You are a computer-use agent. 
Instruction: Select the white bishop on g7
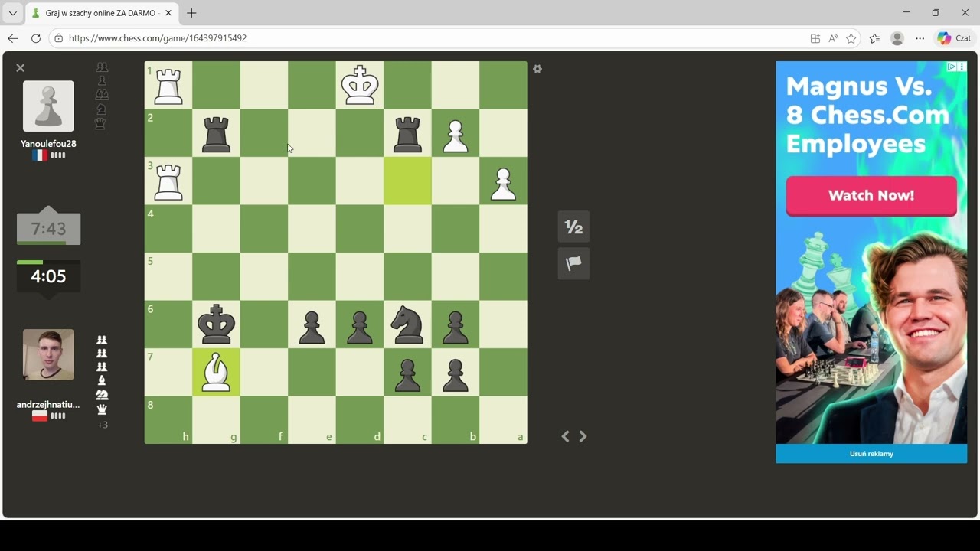[x=216, y=373]
